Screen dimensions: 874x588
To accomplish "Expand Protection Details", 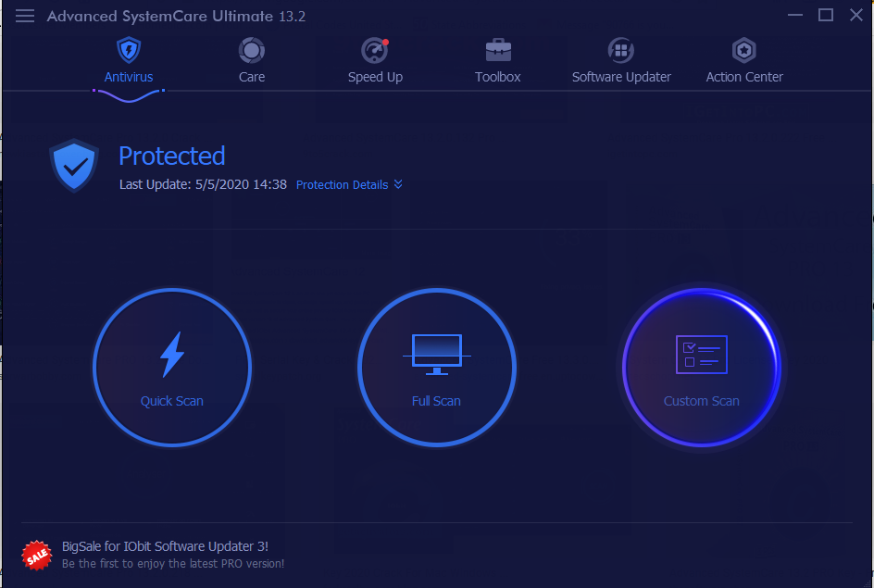I will click(349, 184).
